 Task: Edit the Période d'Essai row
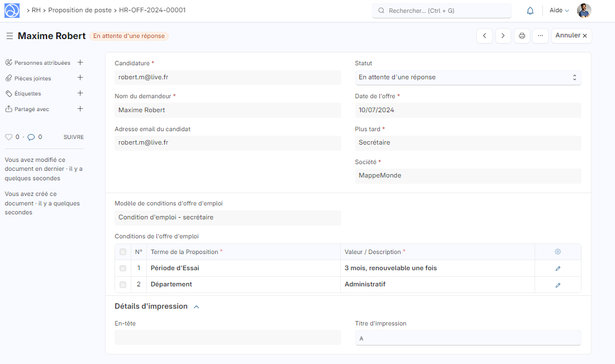coord(557,269)
